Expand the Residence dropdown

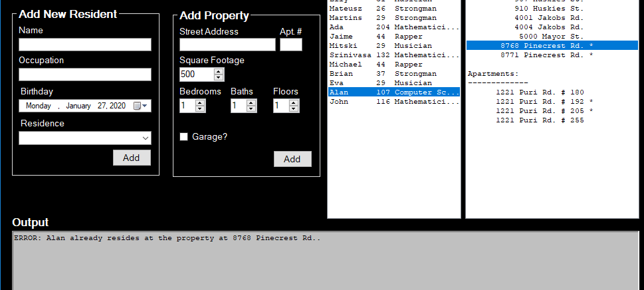(x=145, y=138)
